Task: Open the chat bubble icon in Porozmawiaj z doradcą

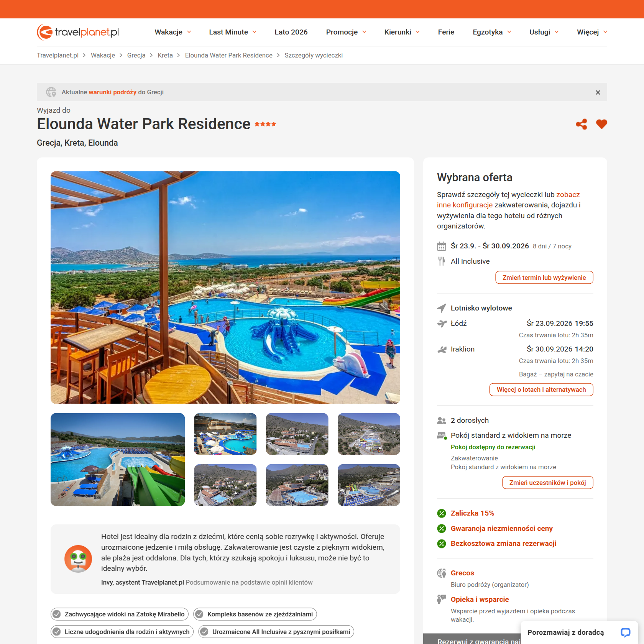Action: 625,632
